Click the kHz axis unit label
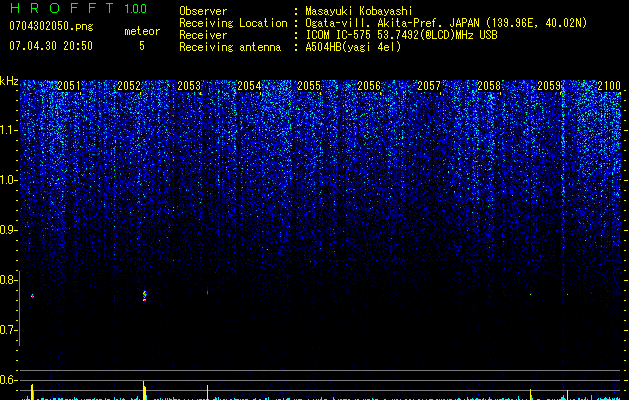629x400 pixels. [9, 81]
